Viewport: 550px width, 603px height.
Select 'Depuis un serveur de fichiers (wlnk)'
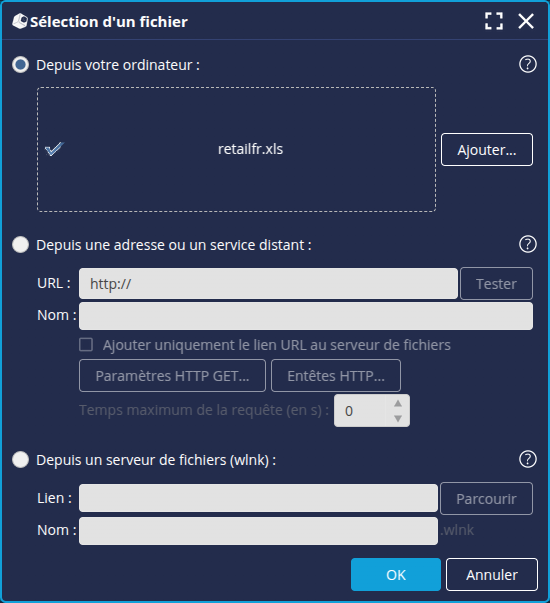[x=20, y=460]
